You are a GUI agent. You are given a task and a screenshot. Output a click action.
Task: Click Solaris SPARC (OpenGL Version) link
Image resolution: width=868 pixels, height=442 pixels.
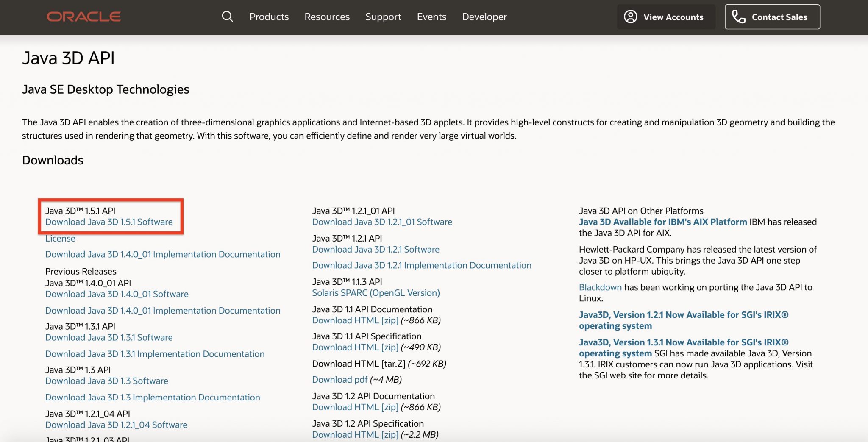point(376,293)
